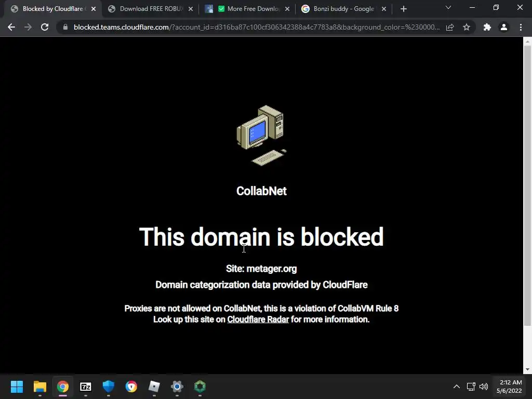The width and height of the screenshot is (532, 399).
Task: Reload the blocked page
Action: point(45,27)
